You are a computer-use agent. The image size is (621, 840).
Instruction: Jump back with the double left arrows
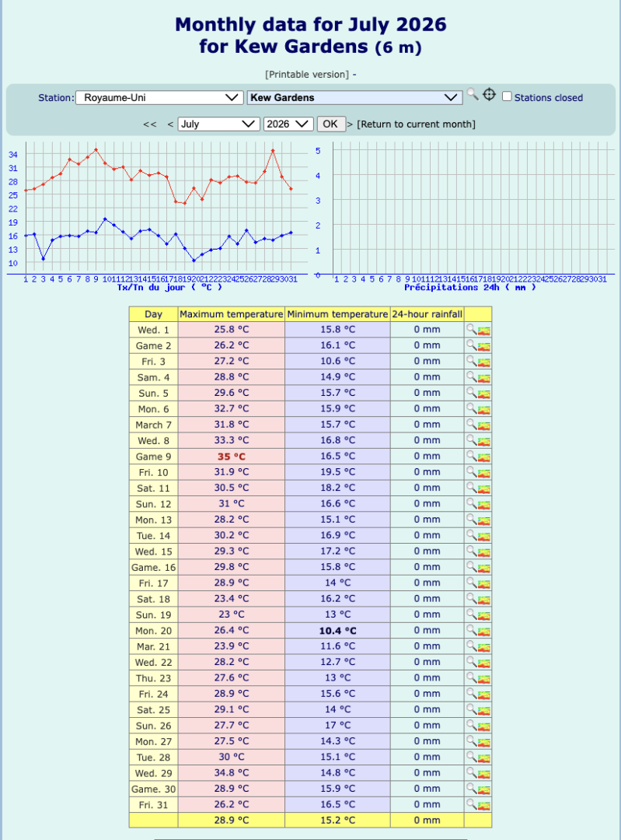[150, 124]
